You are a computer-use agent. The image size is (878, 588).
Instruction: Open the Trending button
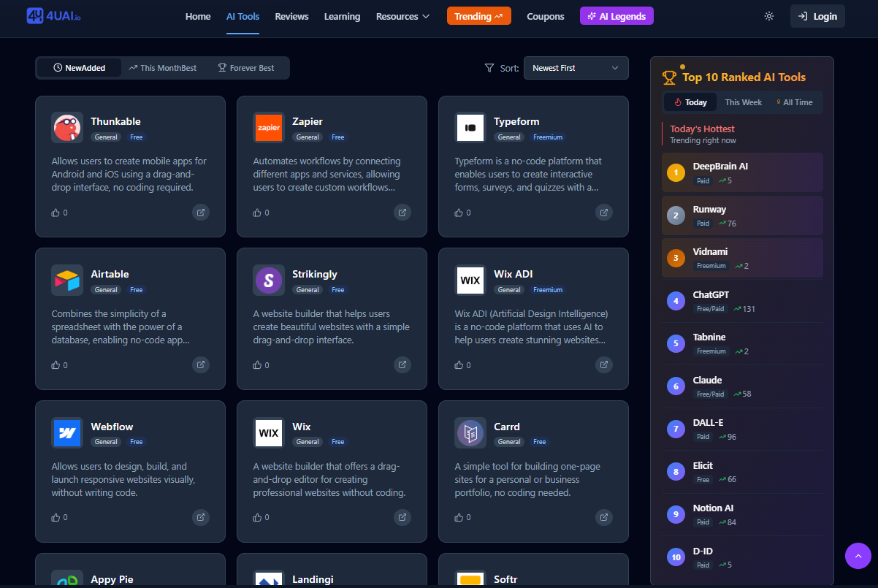[478, 16]
